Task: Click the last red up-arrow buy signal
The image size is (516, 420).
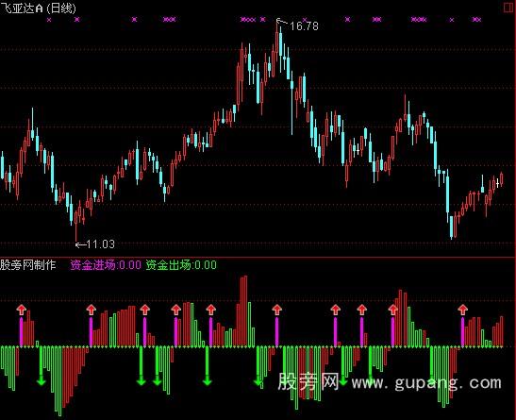Action: [462, 310]
